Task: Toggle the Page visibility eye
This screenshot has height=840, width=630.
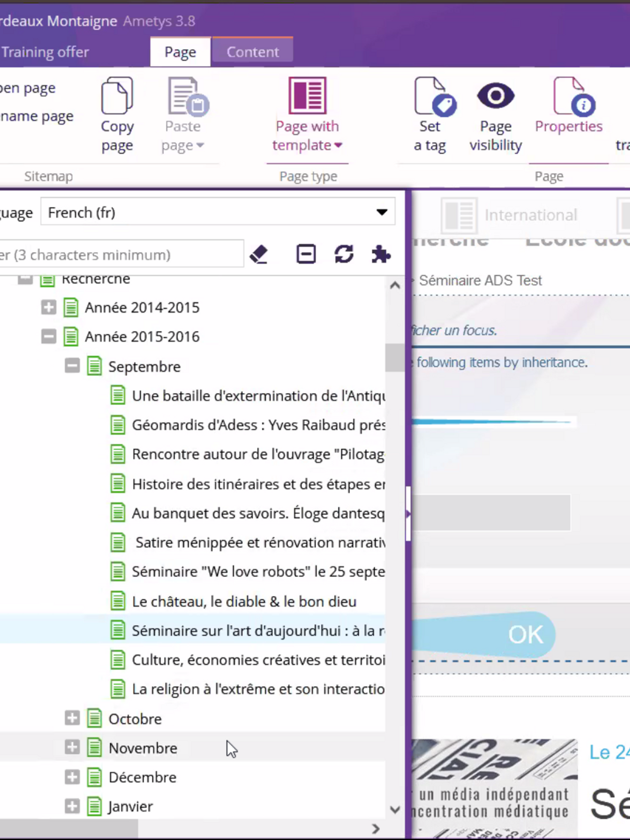Action: pyautogui.click(x=495, y=96)
